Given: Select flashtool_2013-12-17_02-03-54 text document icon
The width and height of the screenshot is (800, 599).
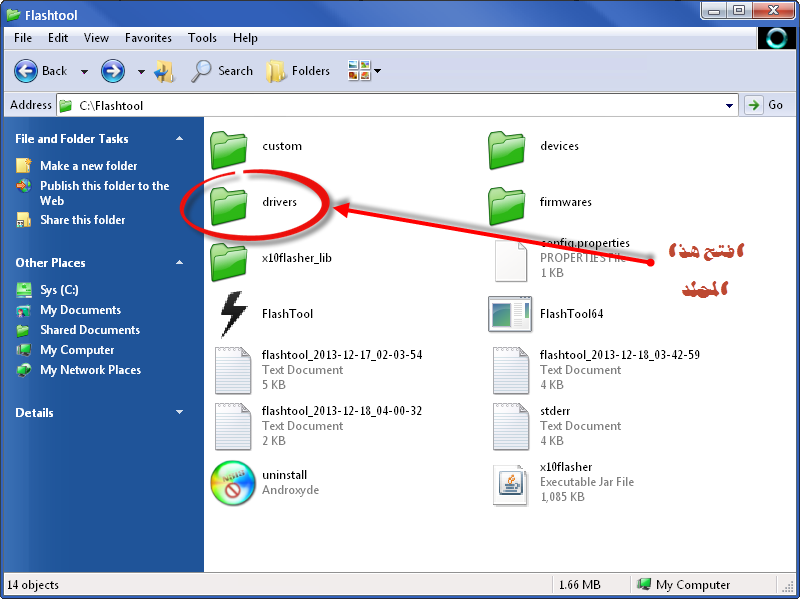Looking at the screenshot, I should click(x=233, y=370).
